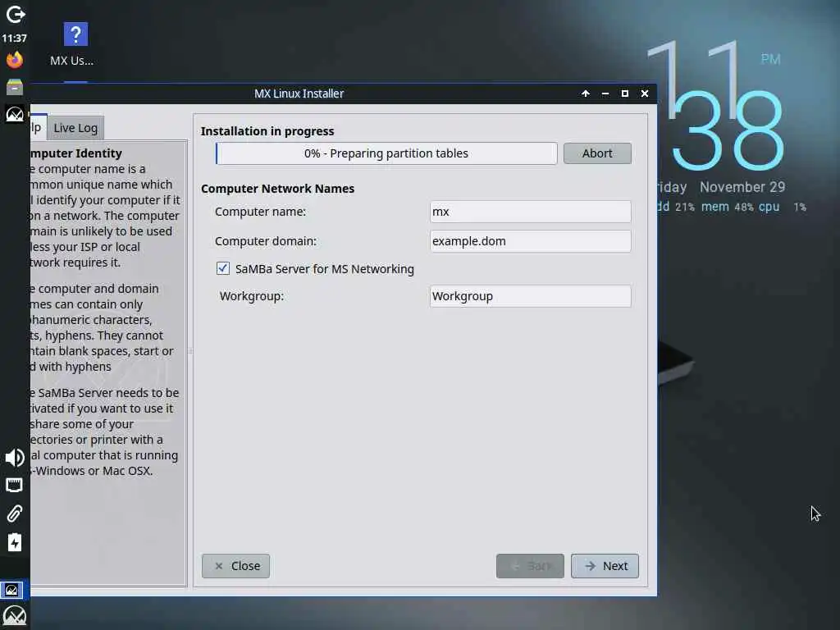
Task: Click the 'Computer Network Names' heading
Action: click(x=277, y=189)
